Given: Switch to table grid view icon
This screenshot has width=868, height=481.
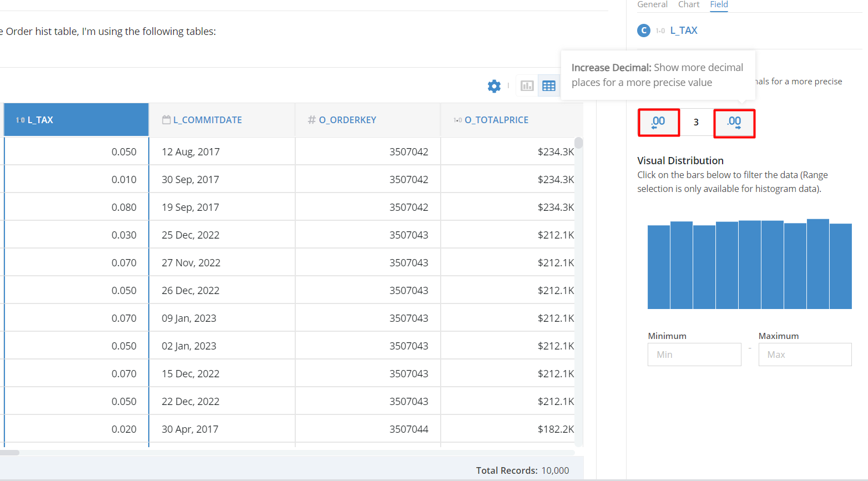Looking at the screenshot, I should (x=548, y=86).
